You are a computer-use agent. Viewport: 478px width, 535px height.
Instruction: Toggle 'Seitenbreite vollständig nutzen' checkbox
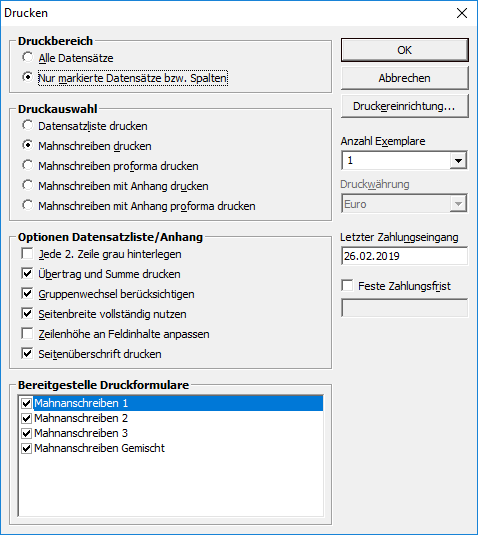click(27, 314)
